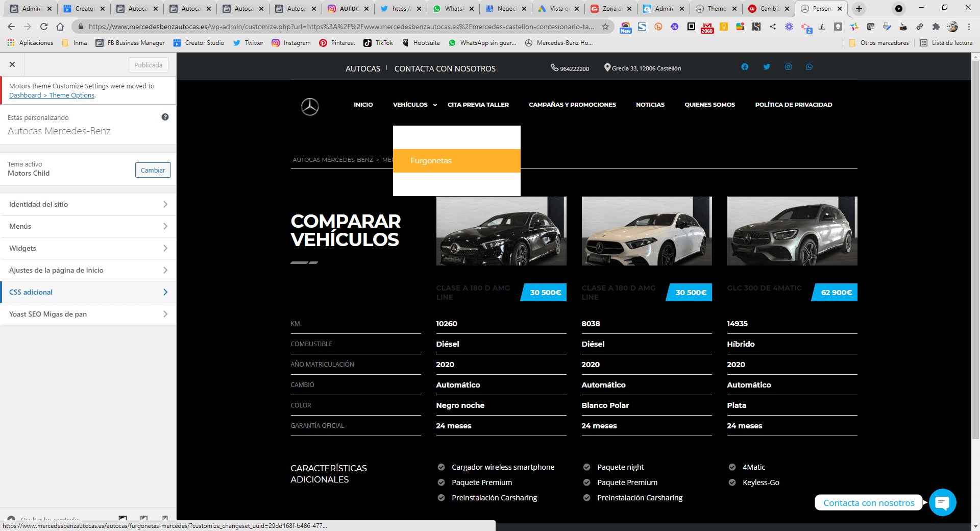Select Furgonetas in the vehicles submenu
Viewport: 980px width, 531px height.
(x=457, y=161)
